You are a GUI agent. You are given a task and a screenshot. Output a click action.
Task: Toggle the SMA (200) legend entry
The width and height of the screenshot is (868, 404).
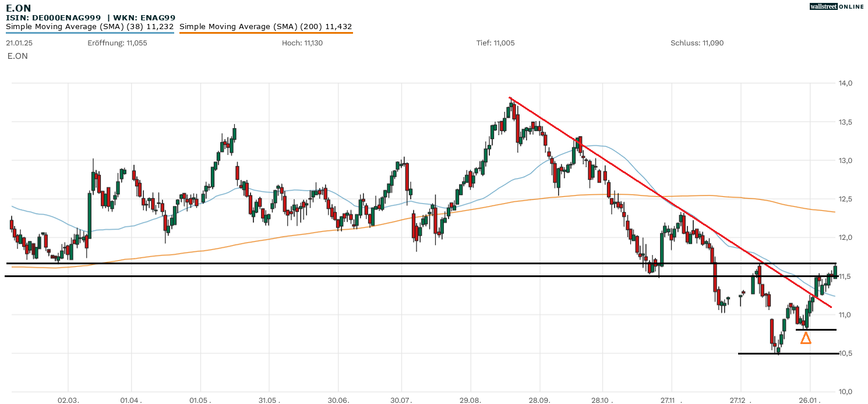point(266,27)
